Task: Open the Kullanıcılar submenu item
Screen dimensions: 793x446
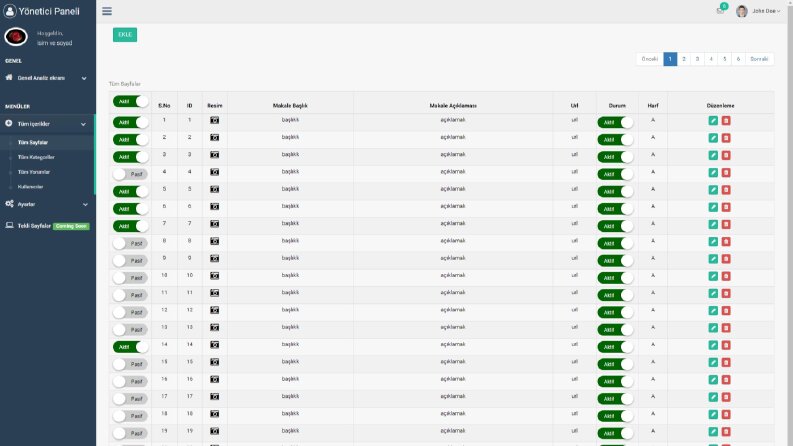Action: [30, 187]
